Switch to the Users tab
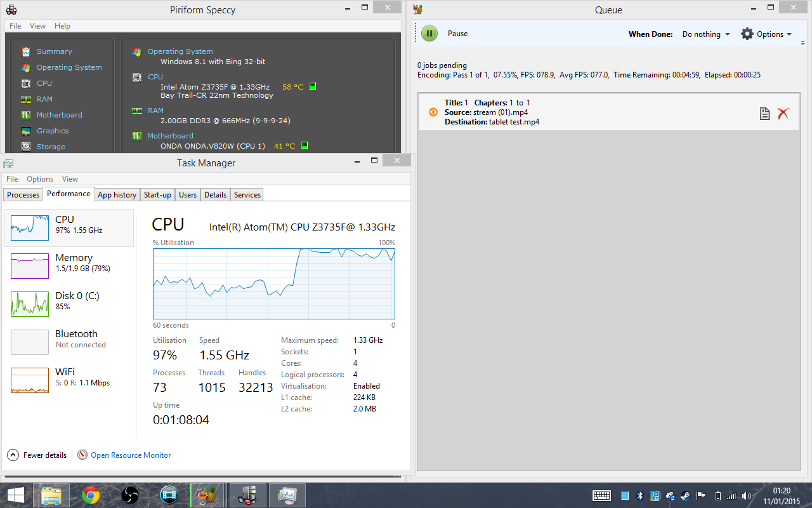This screenshot has width=812, height=508. tap(188, 195)
